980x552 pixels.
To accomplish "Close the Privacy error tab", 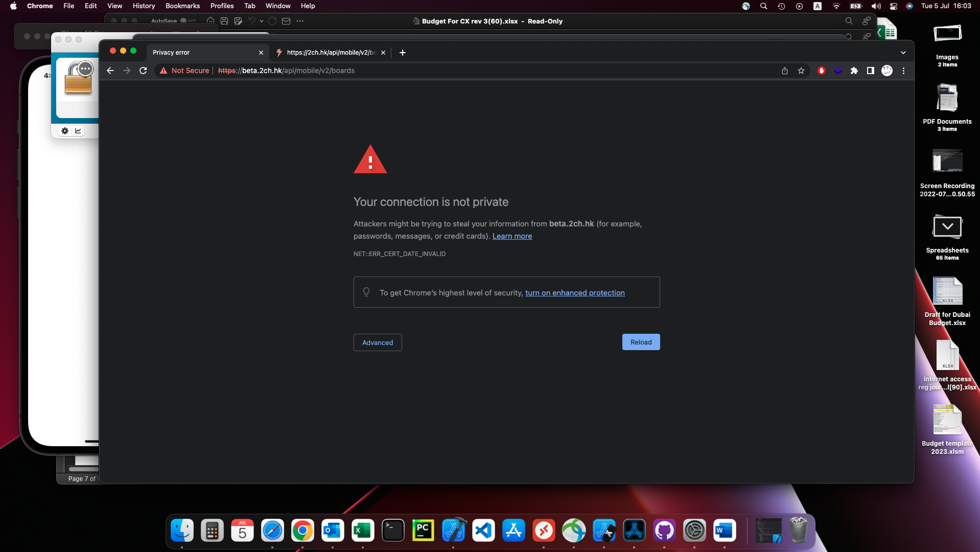I will point(261,53).
